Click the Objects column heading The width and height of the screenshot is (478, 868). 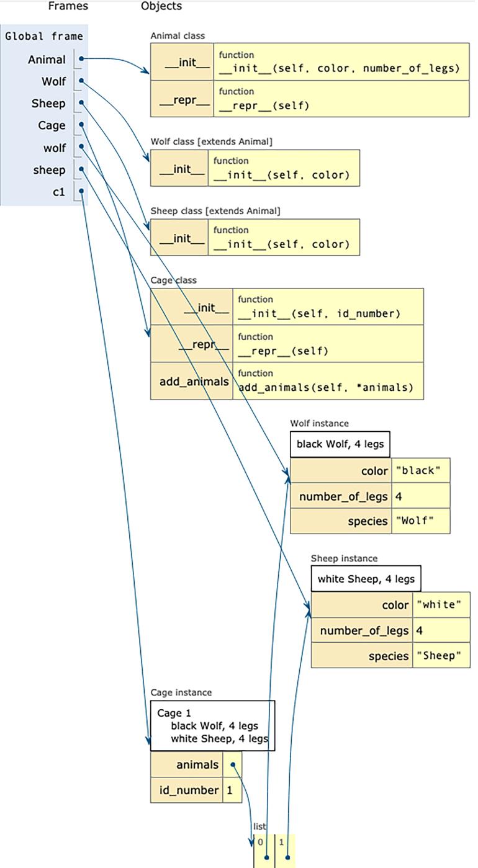pos(161,6)
